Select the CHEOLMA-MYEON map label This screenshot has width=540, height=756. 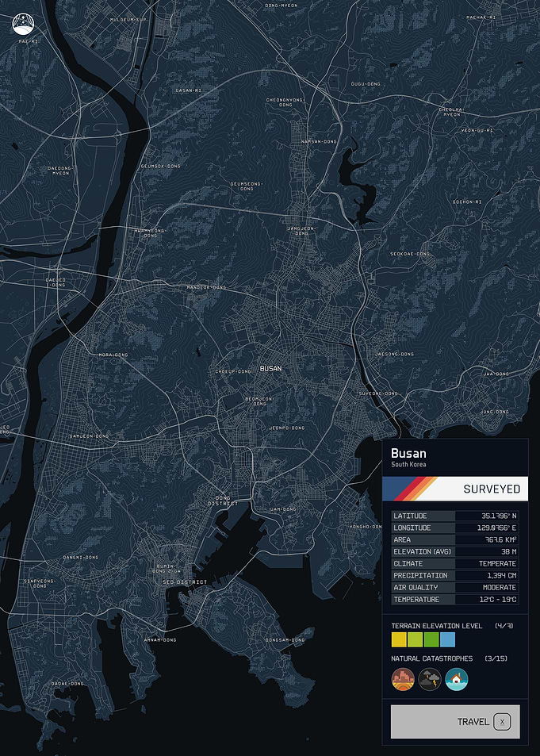point(451,112)
